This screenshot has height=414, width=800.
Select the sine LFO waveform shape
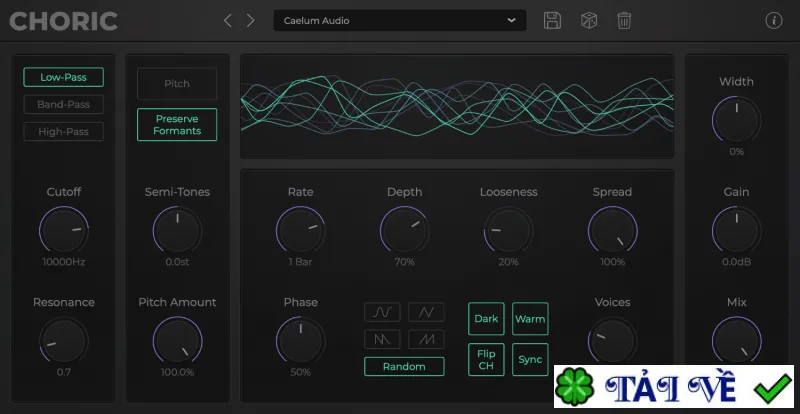coord(382,312)
